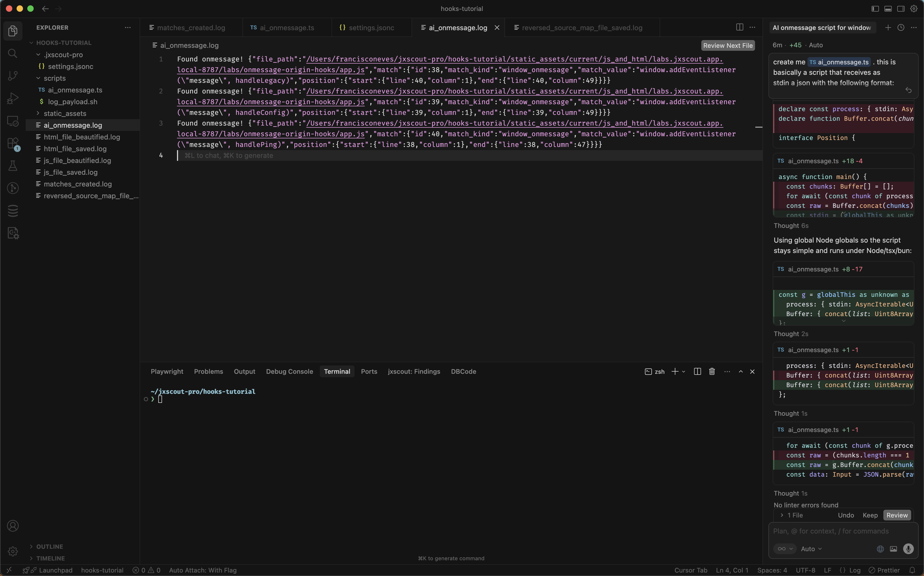
Task: Click Keep in chat changes bar
Action: pos(870,515)
